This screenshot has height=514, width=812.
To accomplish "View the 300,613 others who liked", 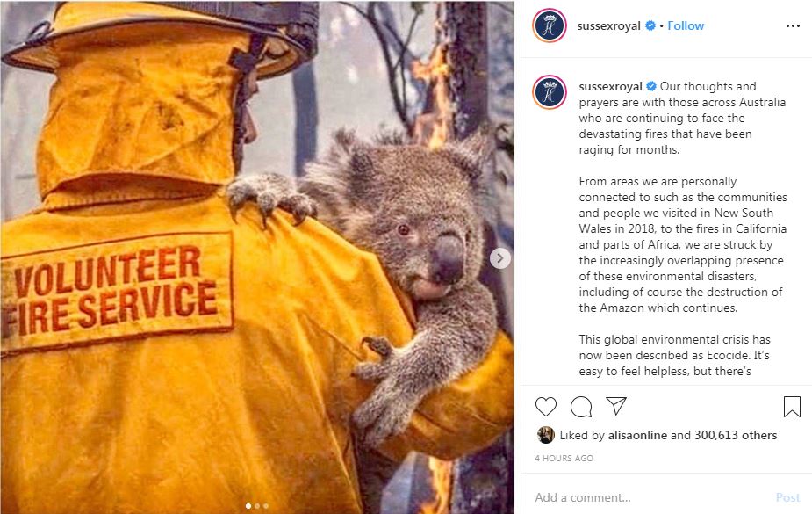I will (x=736, y=435).
